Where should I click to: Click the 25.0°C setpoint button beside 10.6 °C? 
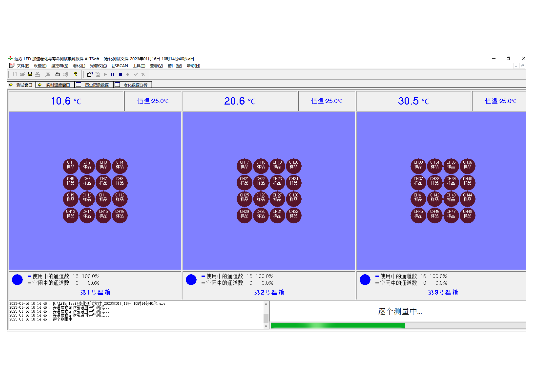pos(153,101)
